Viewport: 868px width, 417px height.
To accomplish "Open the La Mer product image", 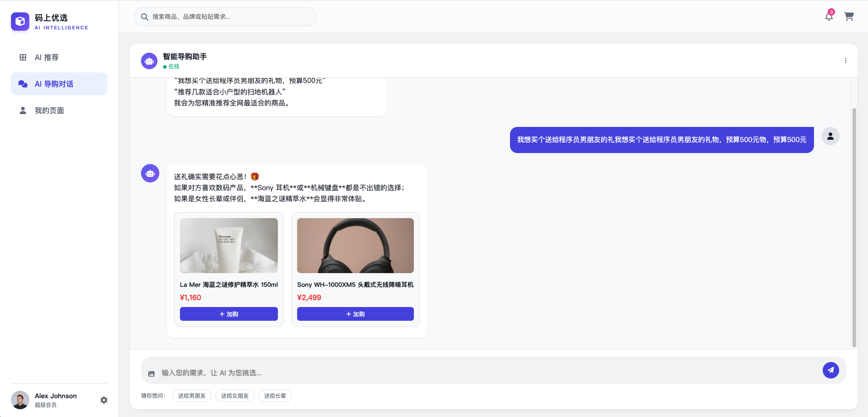I will pyautogui.click(x=229, y=246).
